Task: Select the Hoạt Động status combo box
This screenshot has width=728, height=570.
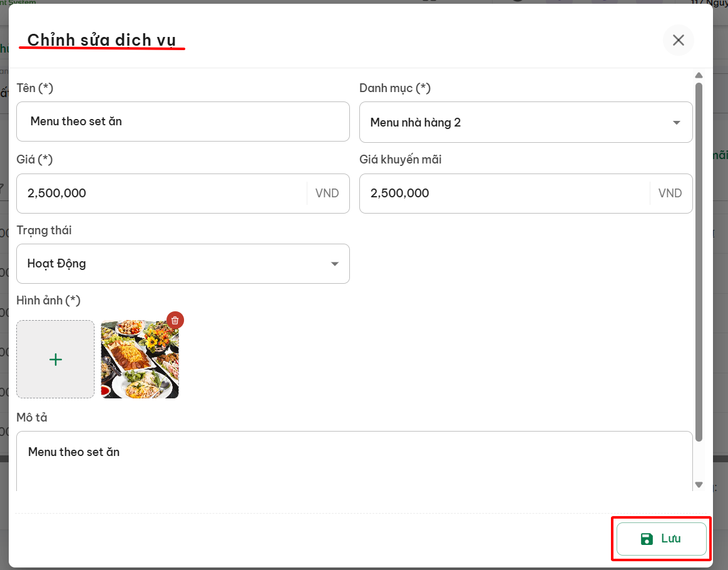Action: 183,264
